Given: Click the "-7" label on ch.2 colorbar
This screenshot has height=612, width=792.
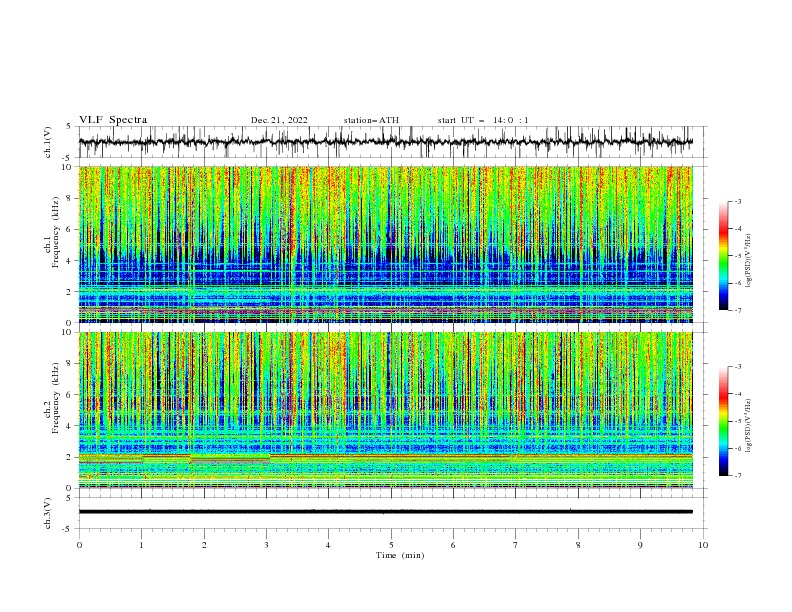Looking at the screenshot, I should tap(737, 476).
